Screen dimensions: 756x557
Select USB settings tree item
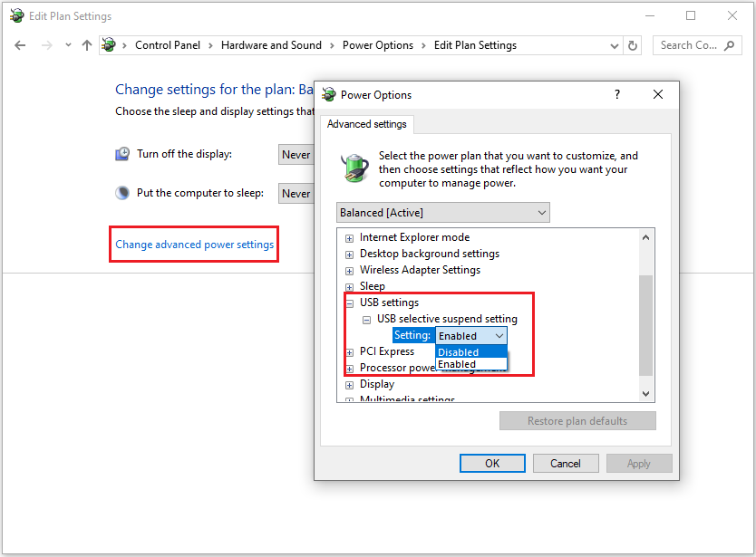(x=389, y=303)
